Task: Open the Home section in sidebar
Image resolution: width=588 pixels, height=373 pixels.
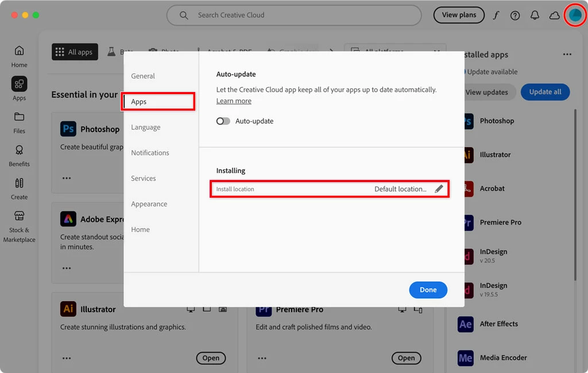Action: click(x=19, y=57)
